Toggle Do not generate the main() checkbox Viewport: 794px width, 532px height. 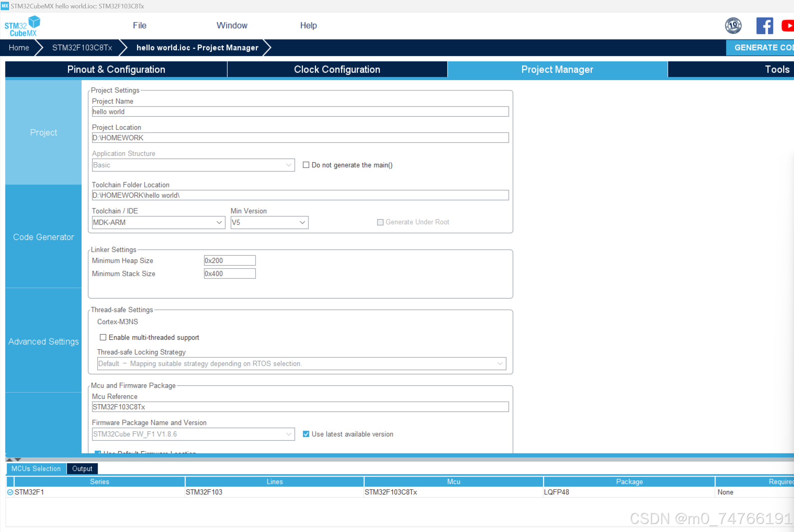point(306,165)
